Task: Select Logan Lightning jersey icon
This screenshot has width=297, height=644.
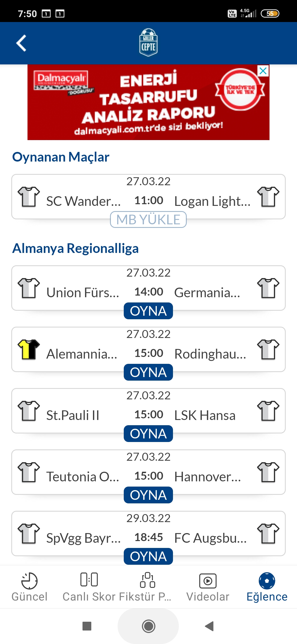Action: coord(268,197)
